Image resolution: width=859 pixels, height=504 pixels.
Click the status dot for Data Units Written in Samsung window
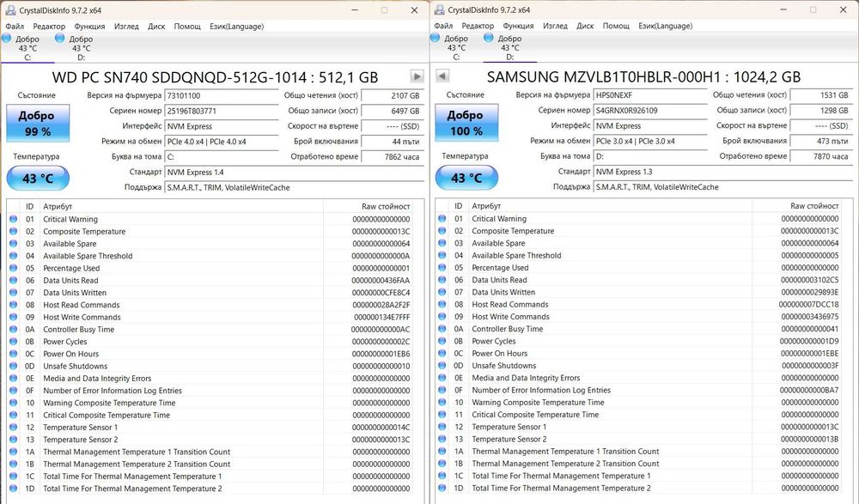[442, 292]
